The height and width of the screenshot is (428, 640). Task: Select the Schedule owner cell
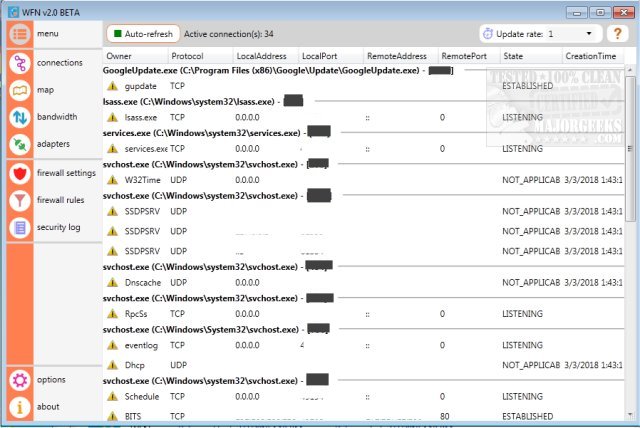coord(142,396)
